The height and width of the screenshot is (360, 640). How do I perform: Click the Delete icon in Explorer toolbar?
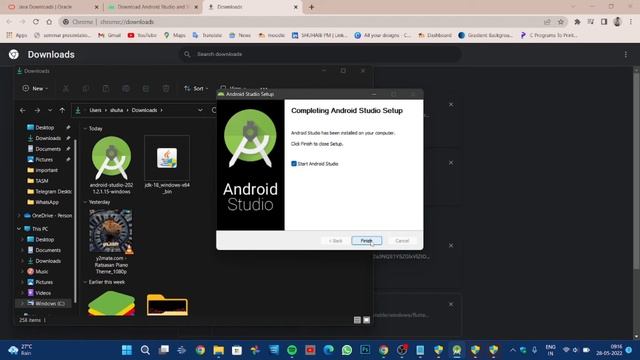coord(166,88)
